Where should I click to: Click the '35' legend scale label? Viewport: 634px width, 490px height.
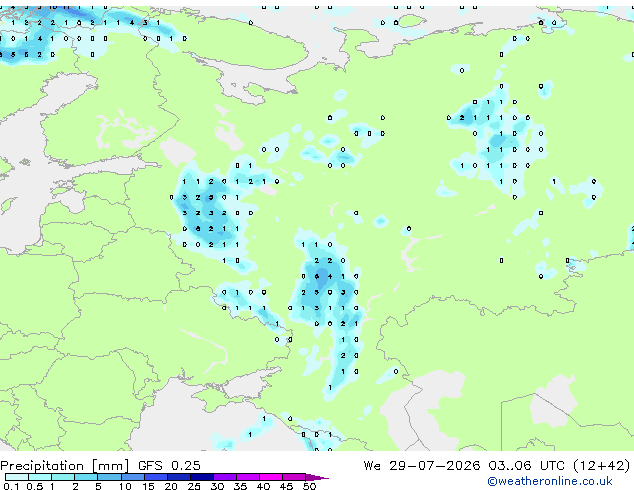click(240, 486)
